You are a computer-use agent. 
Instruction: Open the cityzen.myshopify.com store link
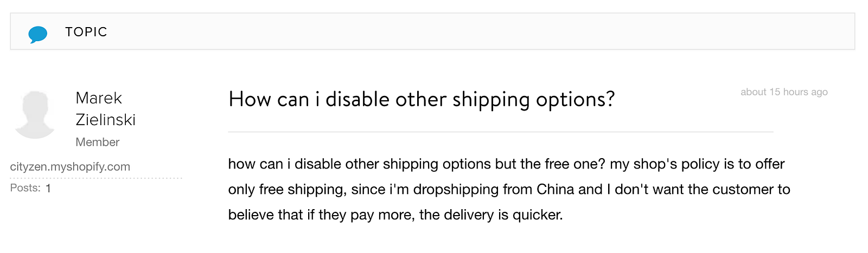tap(70, 167)
